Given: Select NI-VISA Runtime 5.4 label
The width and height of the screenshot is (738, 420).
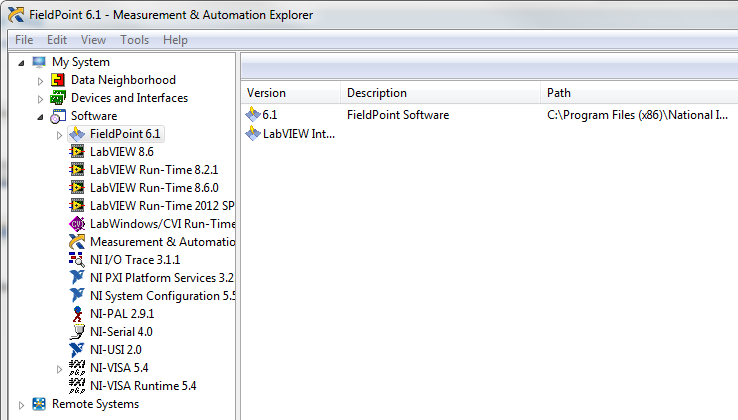Looking at the screenshot, I should pyautogui.click(x=143, y=386).
